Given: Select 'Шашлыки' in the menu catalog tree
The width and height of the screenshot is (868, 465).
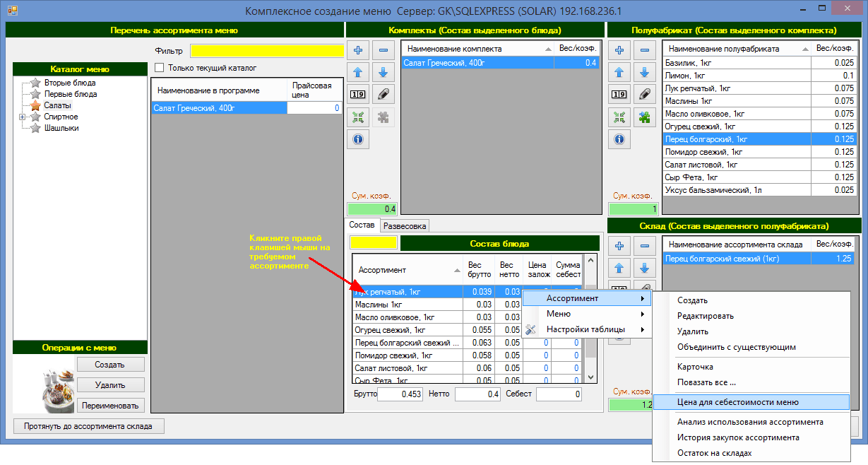Looking at the screenshot, I should point(61,128).
